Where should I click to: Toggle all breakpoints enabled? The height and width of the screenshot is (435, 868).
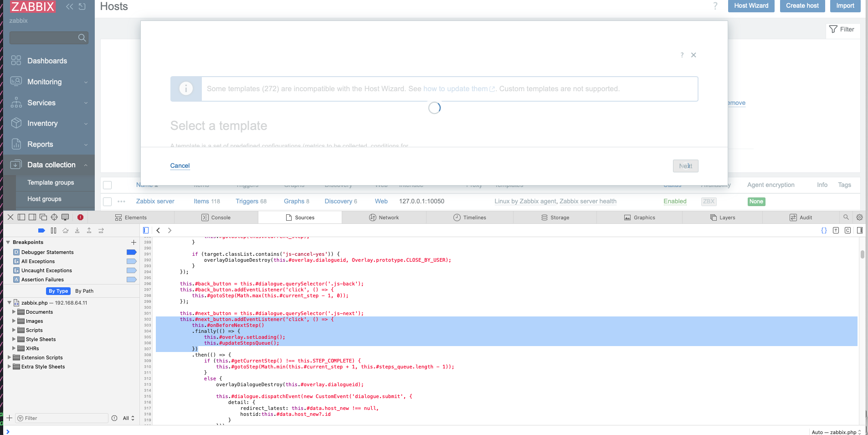pos(41,231)
